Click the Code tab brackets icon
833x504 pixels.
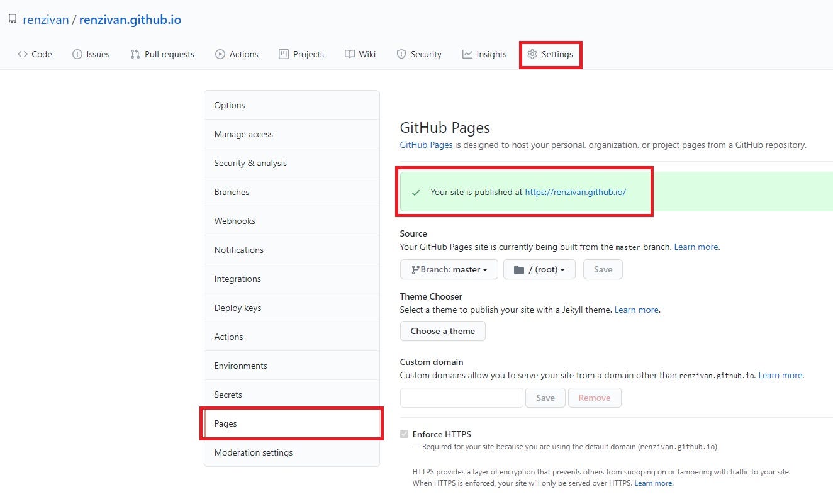(23, 54)
